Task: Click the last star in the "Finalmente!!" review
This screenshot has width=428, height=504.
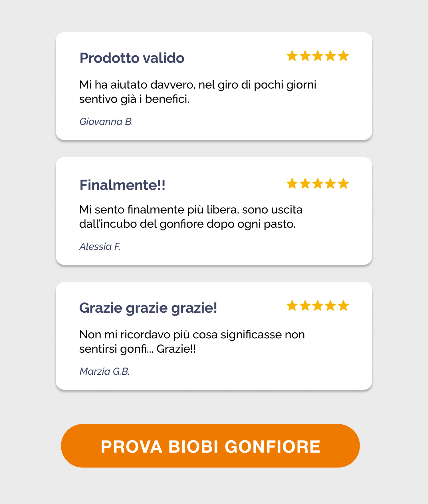Action: click(x=343, y=184)
